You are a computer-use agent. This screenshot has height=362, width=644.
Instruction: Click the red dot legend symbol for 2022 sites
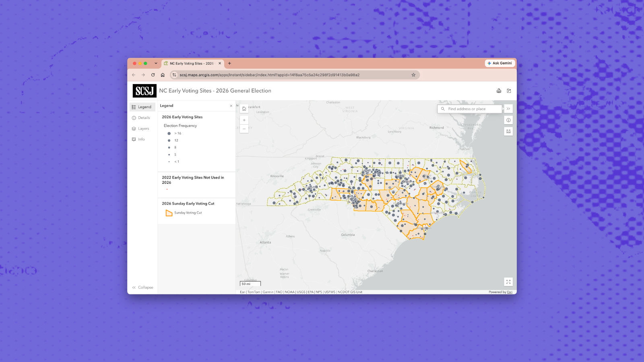pos(167,189)
